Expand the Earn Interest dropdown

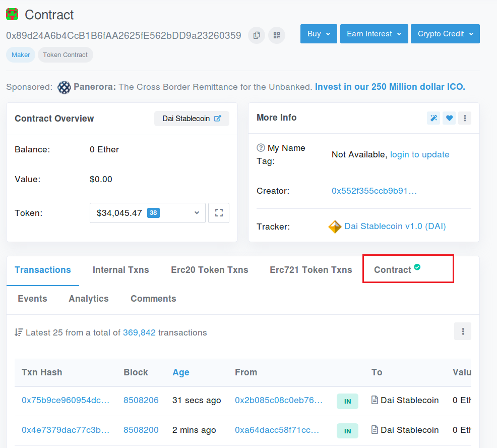click(x=374, y=34)
